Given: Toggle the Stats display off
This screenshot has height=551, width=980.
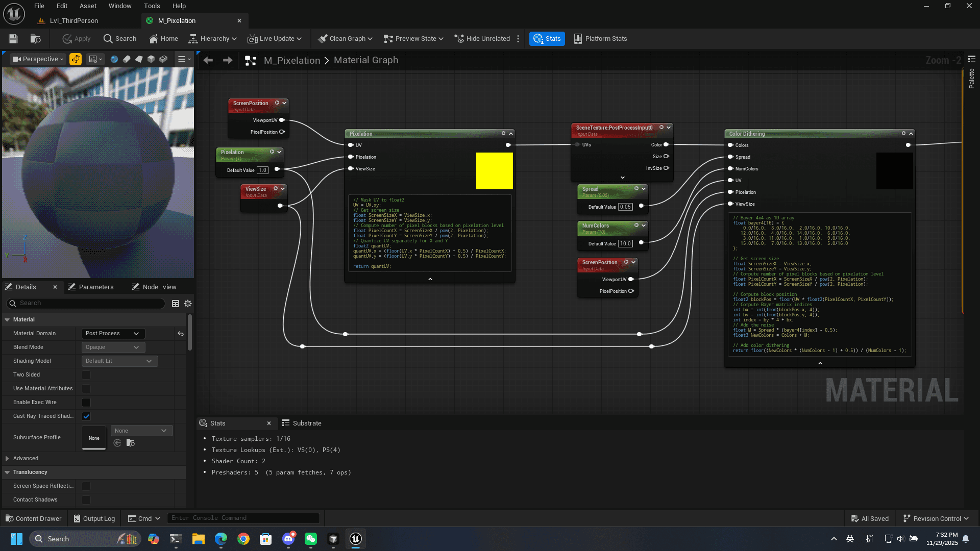Looking at the screenshot, I should [x=547, y=38].
